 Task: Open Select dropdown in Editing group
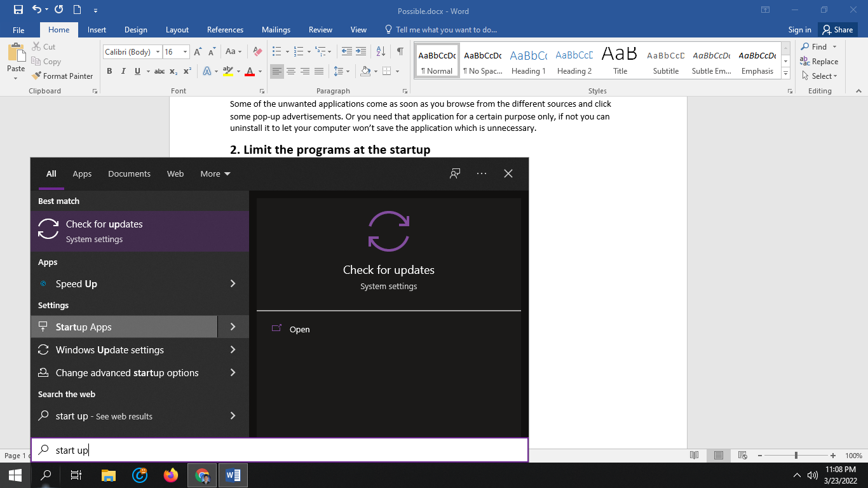(x=820, y=76)
